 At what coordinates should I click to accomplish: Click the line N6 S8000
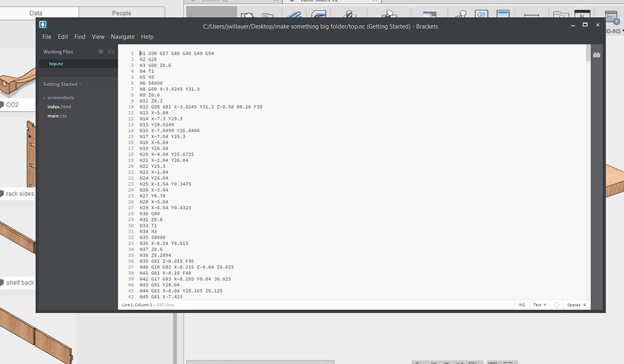151,83
